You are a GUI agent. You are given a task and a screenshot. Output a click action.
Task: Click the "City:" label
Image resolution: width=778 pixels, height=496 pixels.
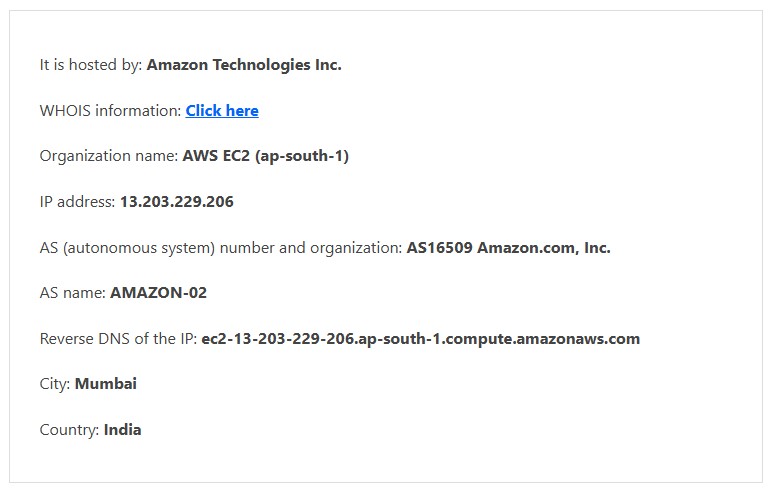click(55, 384)
